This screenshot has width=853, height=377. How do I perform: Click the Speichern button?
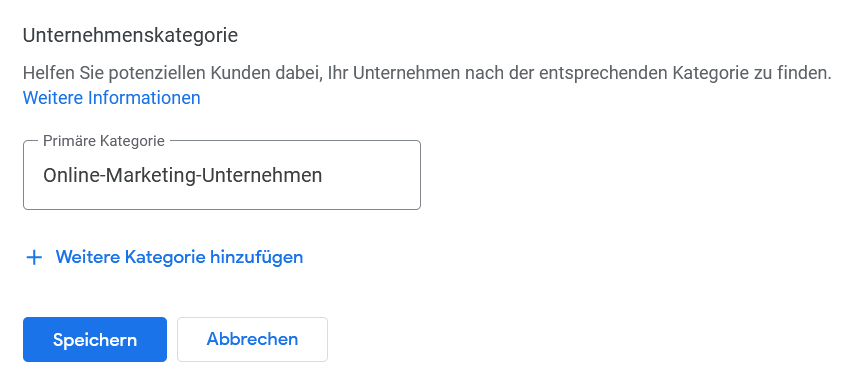point(95,339)
